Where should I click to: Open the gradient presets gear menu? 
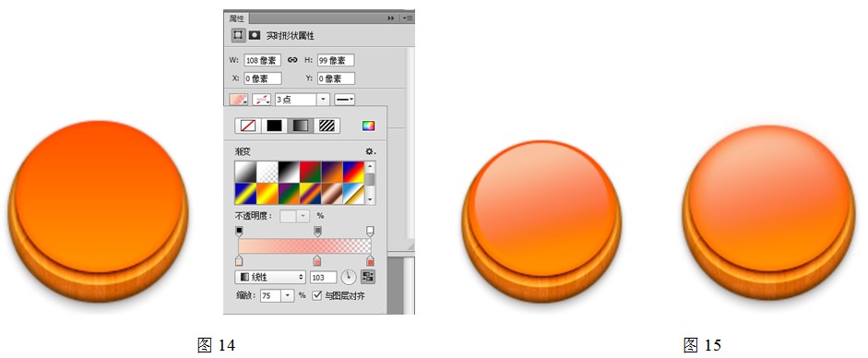point(370,151)
